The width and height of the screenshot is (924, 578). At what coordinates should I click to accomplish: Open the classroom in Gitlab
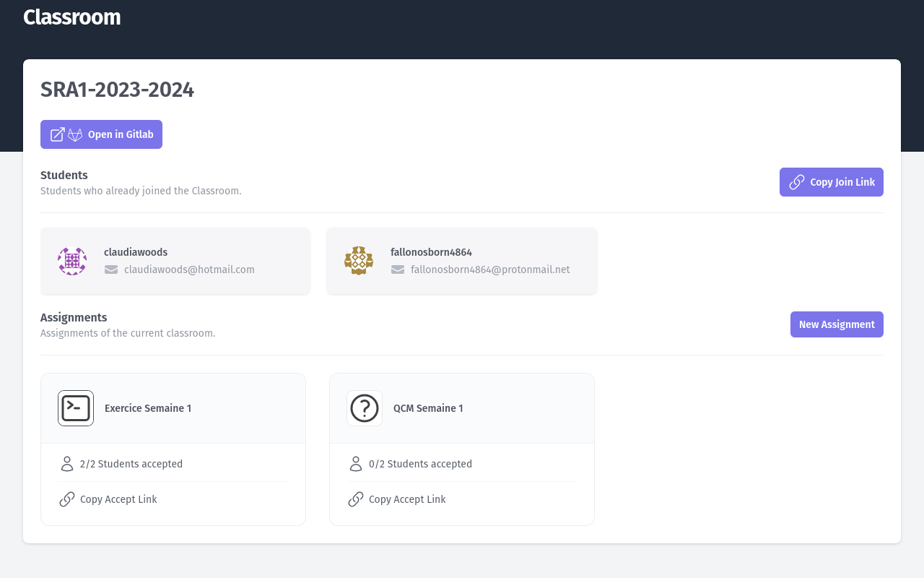pyautogui.click(x=102, y=134)
